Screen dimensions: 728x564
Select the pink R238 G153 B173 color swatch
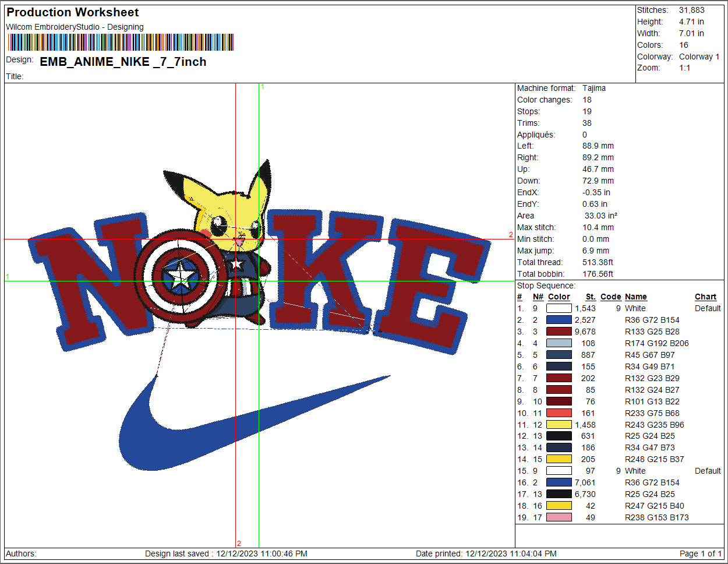[x=559, y=517]
